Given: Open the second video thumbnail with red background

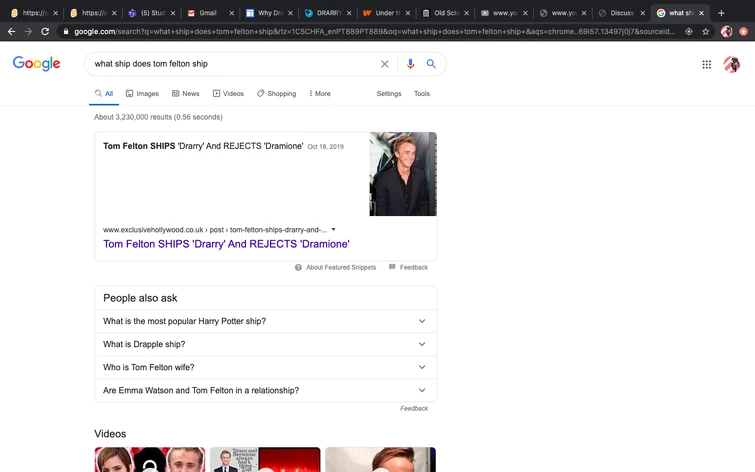Looking at the screenshot, I should [x=265, y=459].
